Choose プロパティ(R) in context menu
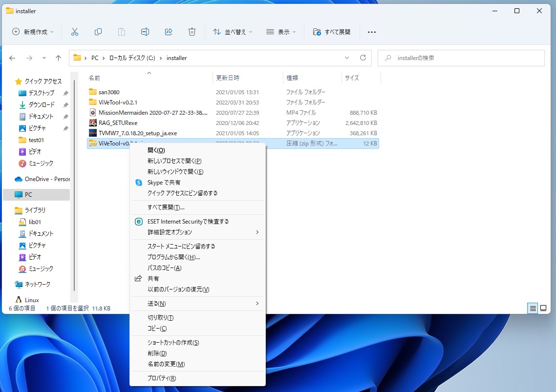 (x=197, y=378)
